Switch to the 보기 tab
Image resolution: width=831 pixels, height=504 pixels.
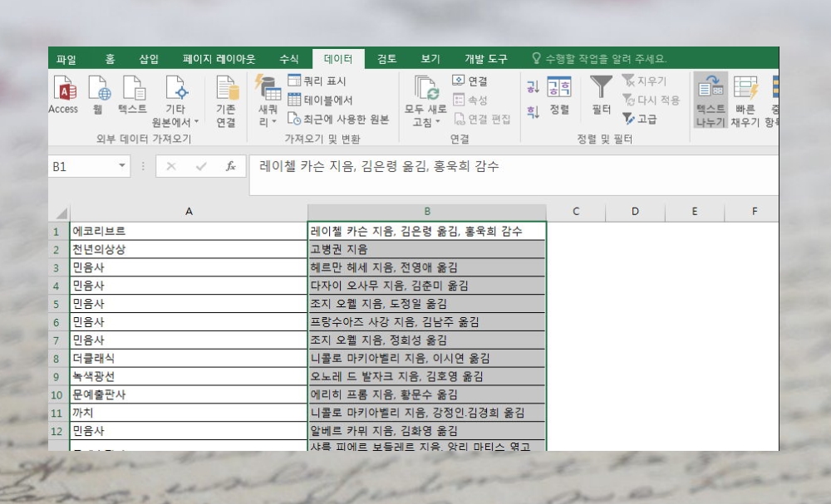point(430,59)
